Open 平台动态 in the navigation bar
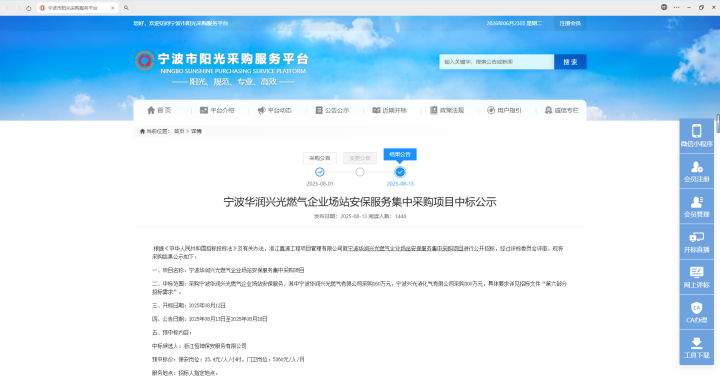The width and height of the screenshot is (720, 380). 275,110
